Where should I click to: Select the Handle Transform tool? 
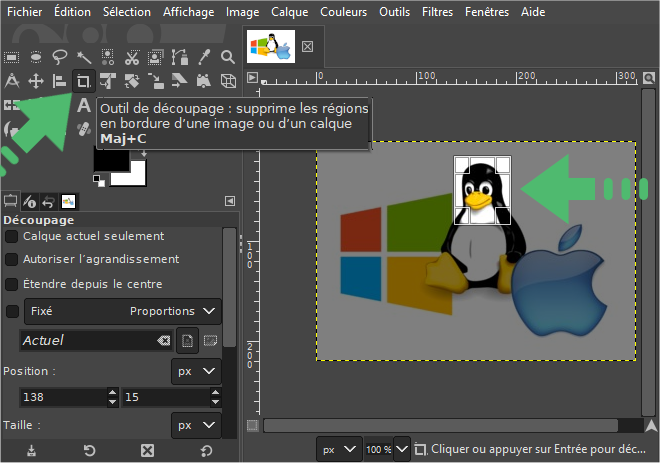click(x=204, y=81)
